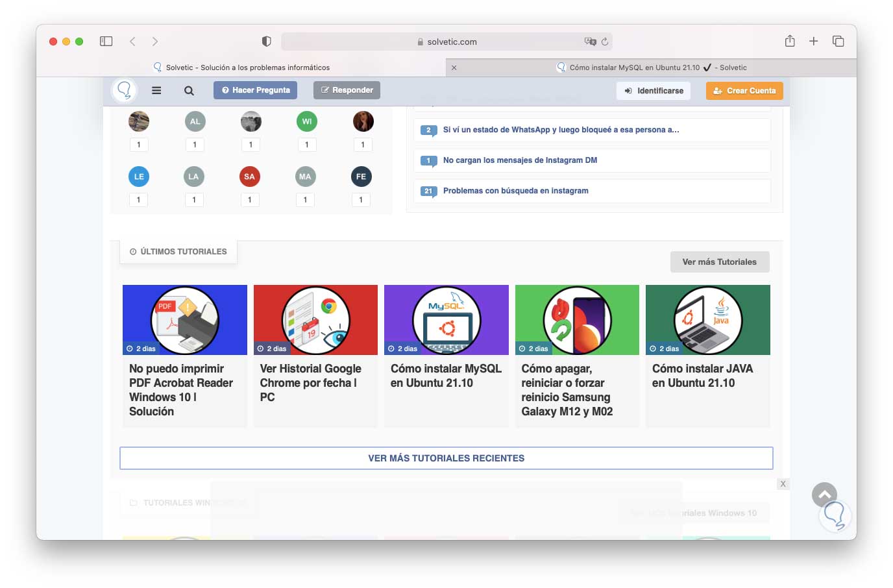The image size is (893, 588).
Task: Click the Hacer Pregunta button
Action: coord(255,90)
